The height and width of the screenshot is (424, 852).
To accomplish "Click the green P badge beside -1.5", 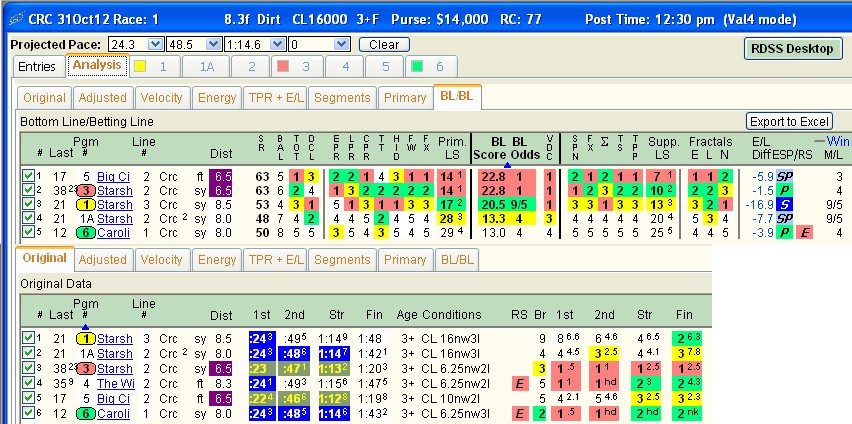I will click(784, 191).
